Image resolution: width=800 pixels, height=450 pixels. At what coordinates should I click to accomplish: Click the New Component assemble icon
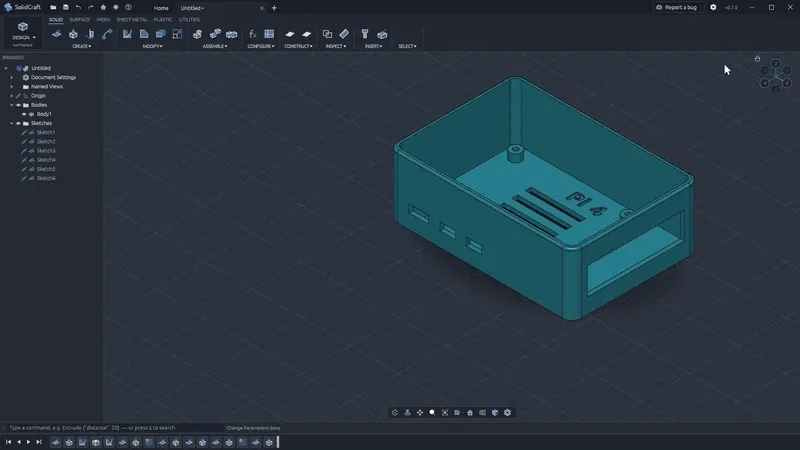pos(197,34)
